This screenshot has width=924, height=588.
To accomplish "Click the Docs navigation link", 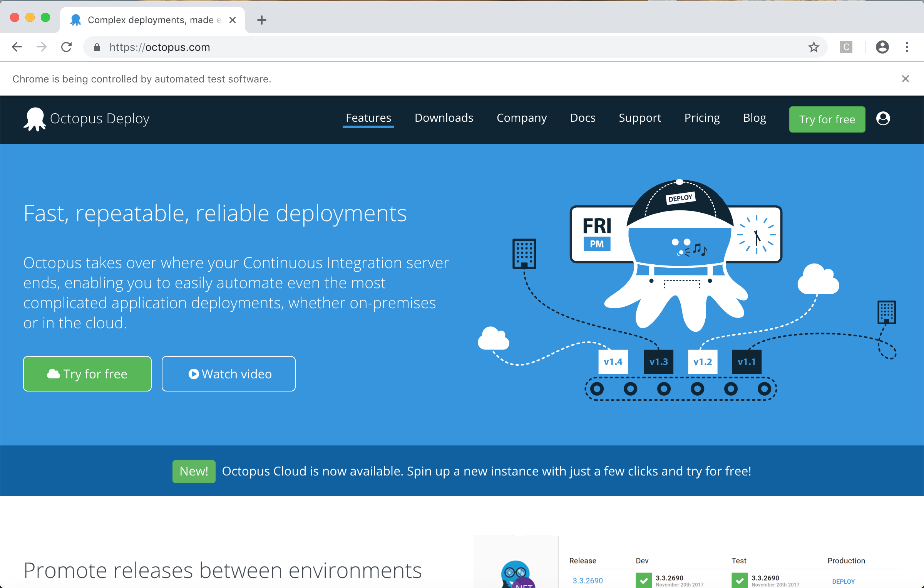I will coord(582,118).
